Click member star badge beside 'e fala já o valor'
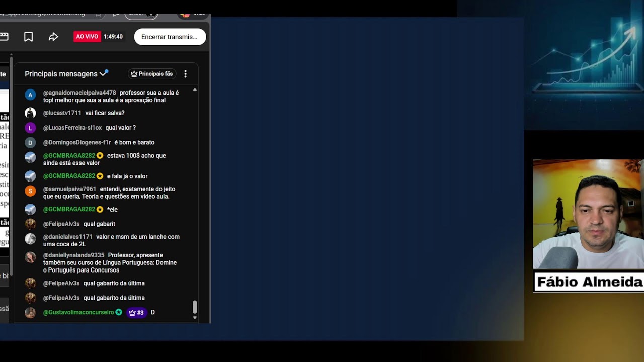 pyautogui.click(x=100, y=176)
